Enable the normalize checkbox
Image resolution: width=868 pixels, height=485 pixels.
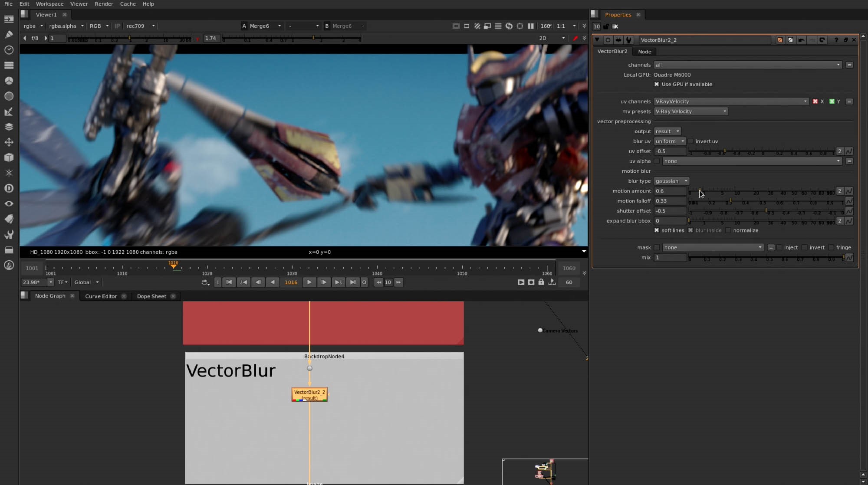tap(728, 230)
